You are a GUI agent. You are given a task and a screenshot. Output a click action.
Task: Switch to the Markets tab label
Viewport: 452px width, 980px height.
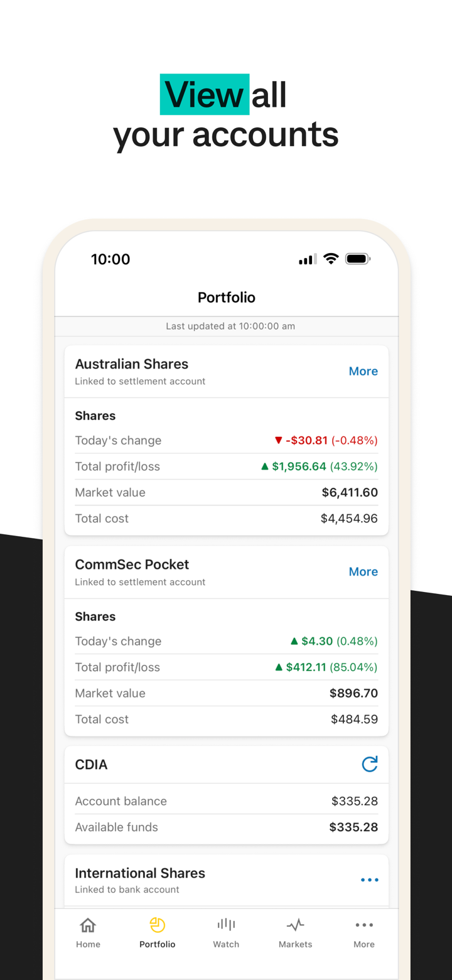(x=295, y=944)
